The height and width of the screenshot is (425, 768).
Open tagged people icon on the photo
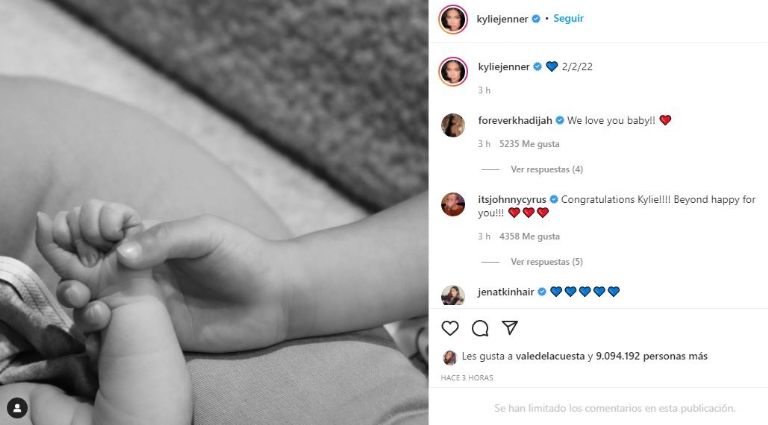click(x=17, y=408)
